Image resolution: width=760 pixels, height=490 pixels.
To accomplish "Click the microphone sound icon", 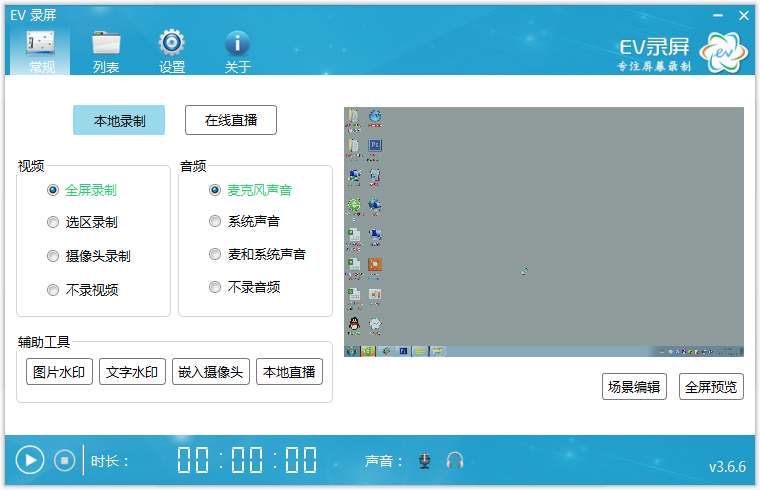I will click(x=425, y=460).
